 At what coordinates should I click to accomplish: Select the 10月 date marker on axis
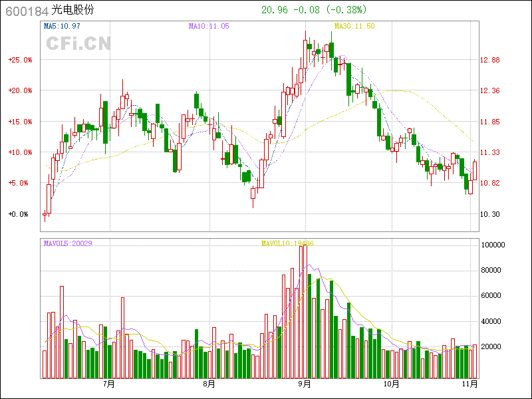point(391,384)
